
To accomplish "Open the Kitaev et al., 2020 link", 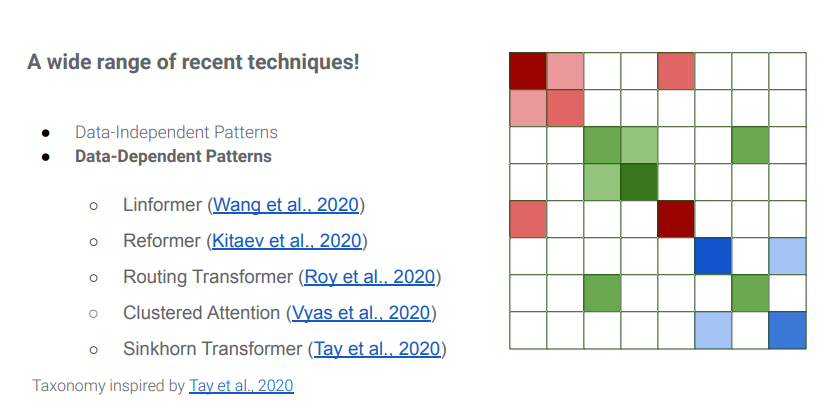I will click(287, 241).
